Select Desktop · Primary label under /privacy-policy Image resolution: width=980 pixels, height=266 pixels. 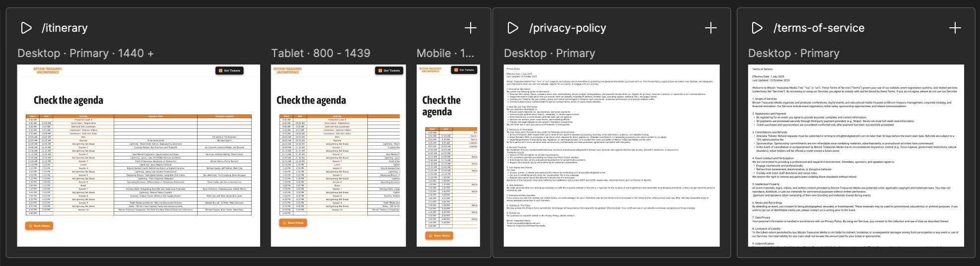point(550,53)
